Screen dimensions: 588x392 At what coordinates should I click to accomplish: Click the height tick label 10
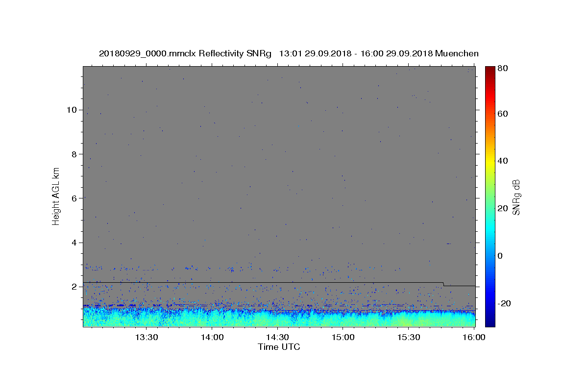pyautogui.click(x=72, y=110)
